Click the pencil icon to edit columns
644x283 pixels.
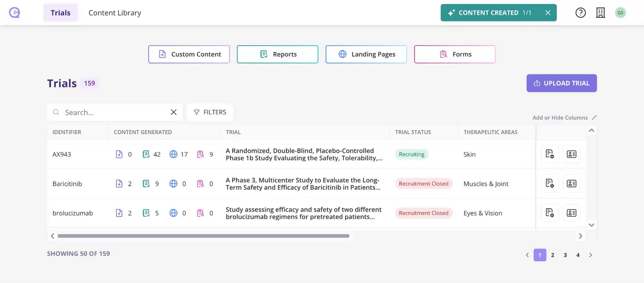[x=594, y=118]
